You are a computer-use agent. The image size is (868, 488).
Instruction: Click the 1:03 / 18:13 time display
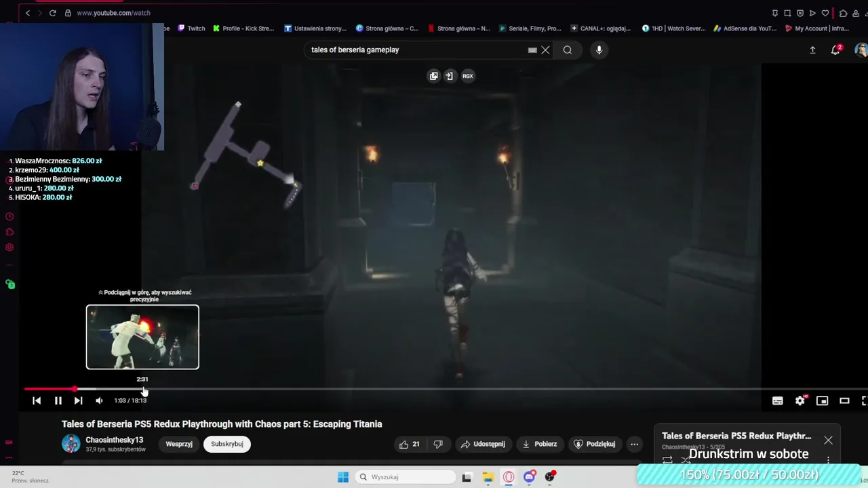pyautogui.click(x=130, y=401)
